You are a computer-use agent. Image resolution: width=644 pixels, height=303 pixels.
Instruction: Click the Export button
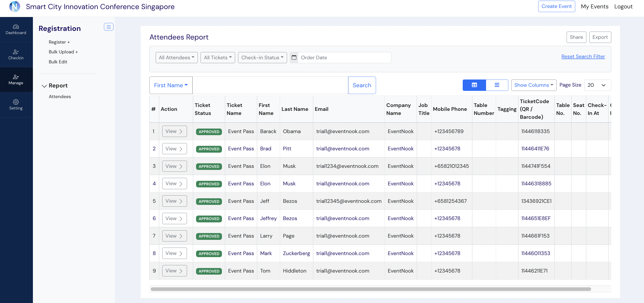click(600, 37)
